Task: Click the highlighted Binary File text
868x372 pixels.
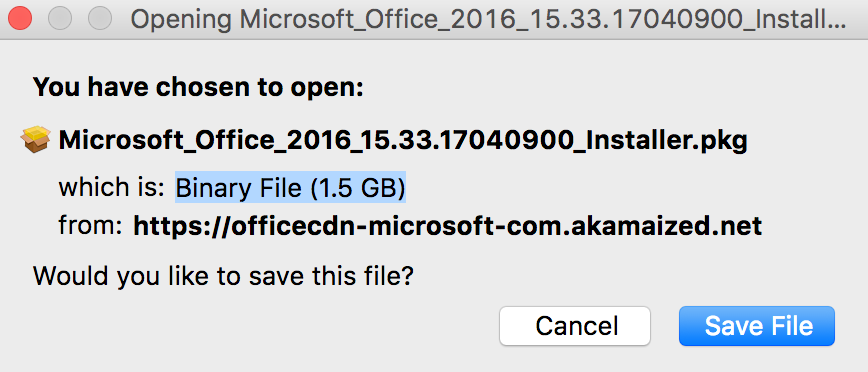Action: point(291,188)
